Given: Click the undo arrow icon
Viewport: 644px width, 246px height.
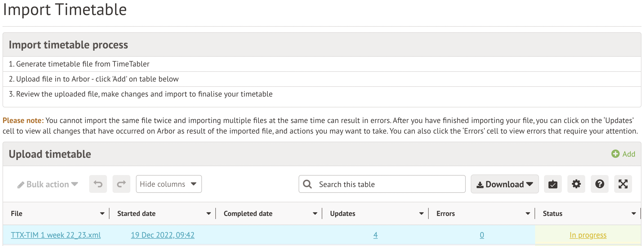Looking at the screenshot, I should coord(98,184).
